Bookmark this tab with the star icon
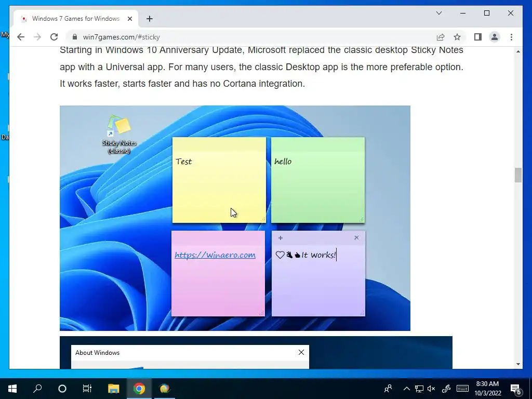Image resolution: width=532 pixels, height=399 pixels. pyautogui.click(x=457, y=37)
